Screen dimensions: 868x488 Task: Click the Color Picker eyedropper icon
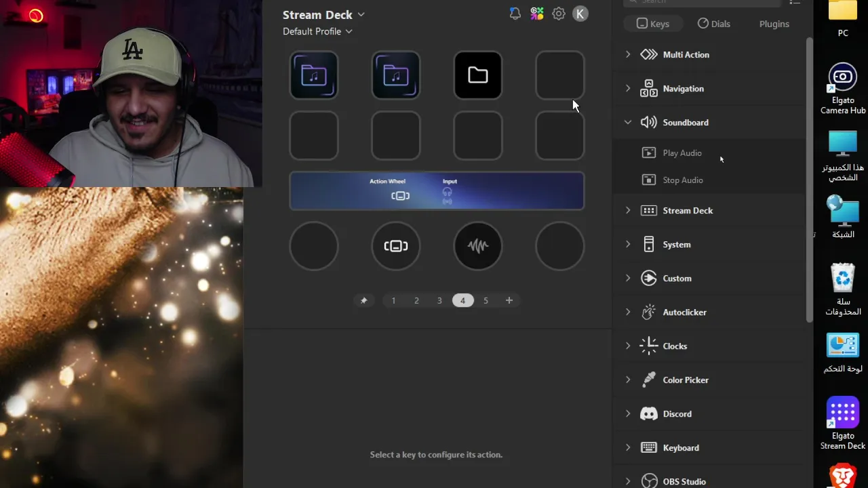649,380
